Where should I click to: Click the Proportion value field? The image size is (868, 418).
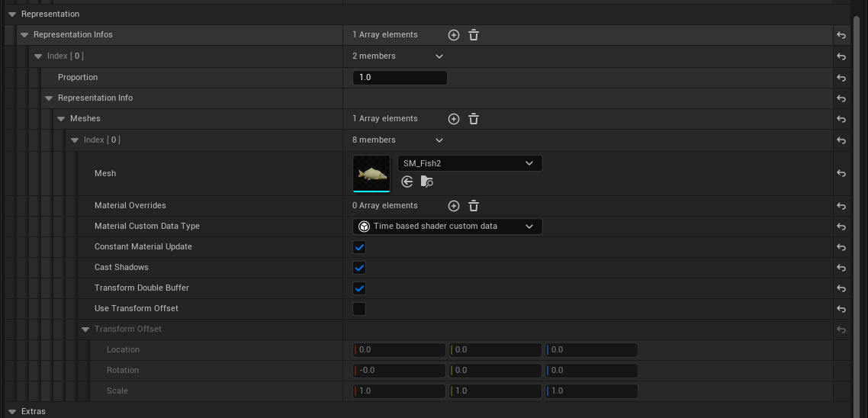click(400, 78)
